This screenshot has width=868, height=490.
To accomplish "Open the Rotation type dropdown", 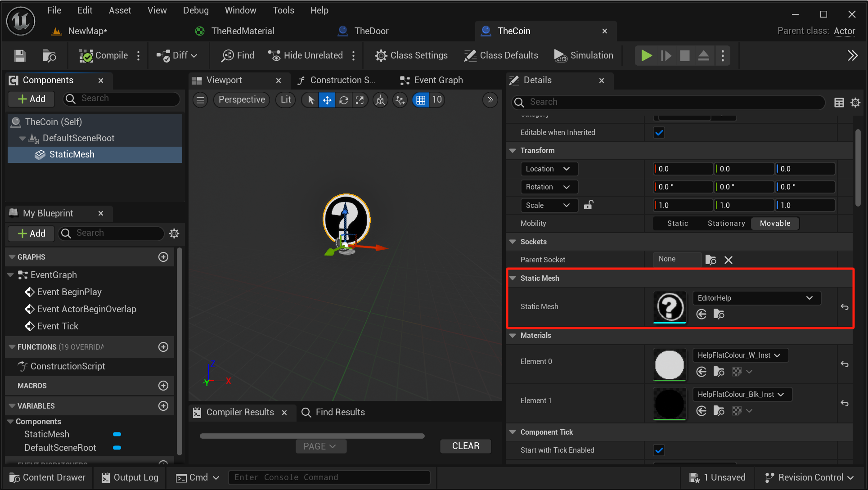I will [x=549, y=187].
